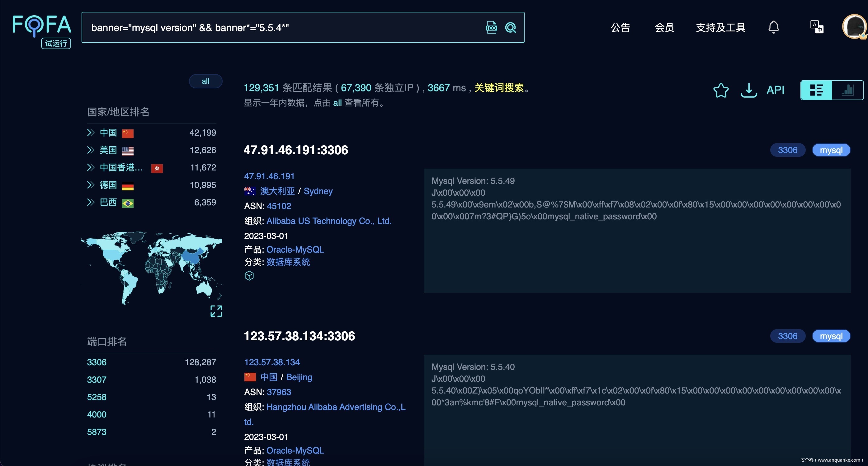This screenshot has height=466, width=868.
Task: Switch to chart statistics view
Action: (847, 90)
